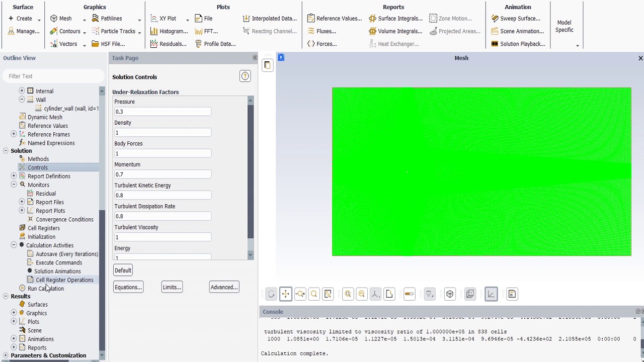Click the Filter Text search box
This screenshot has height=362, width=644.
tap(53, 76)
